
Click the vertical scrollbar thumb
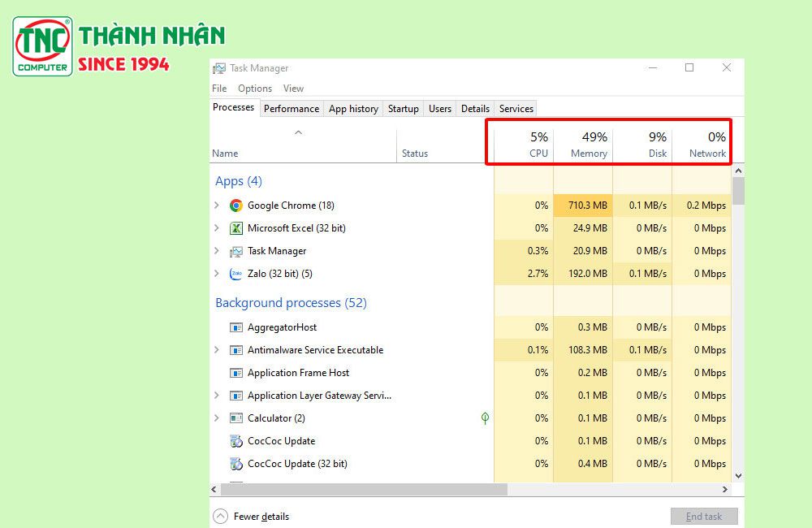(738, 191)
